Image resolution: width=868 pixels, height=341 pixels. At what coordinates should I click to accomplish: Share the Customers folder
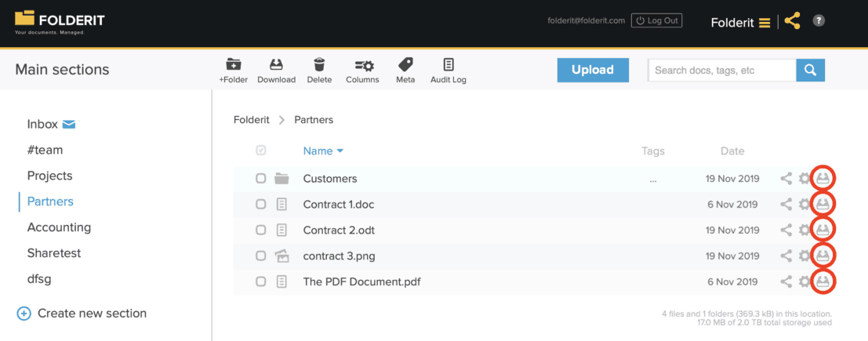pyautogui.click(x=786, y=179)
